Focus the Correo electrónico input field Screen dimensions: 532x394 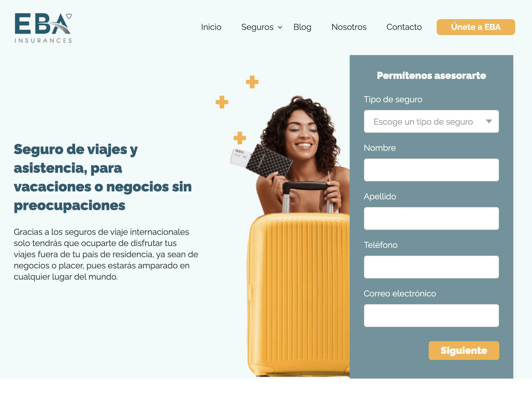(431, 316)
